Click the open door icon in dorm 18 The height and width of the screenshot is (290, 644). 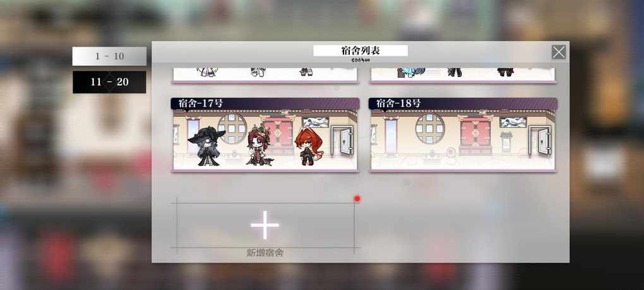tap(540, 141)
